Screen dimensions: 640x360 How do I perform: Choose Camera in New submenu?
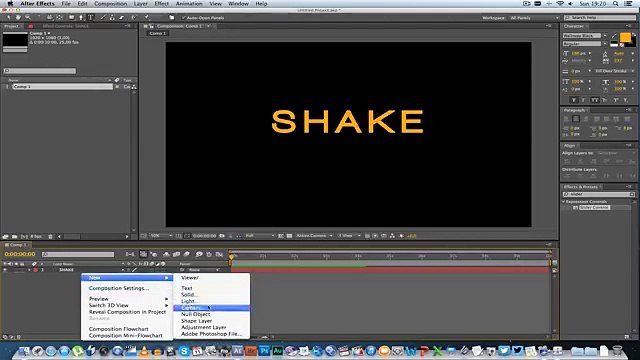coord(211,308)
